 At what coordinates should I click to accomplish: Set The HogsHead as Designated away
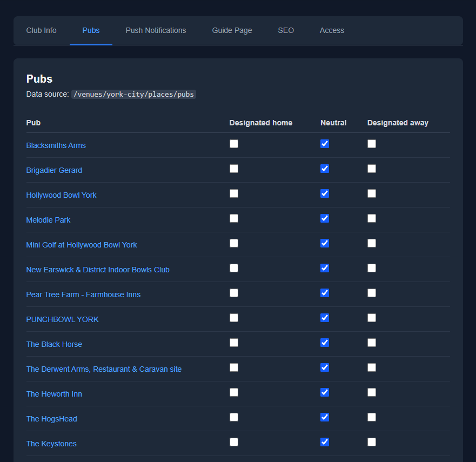point(372,418)
